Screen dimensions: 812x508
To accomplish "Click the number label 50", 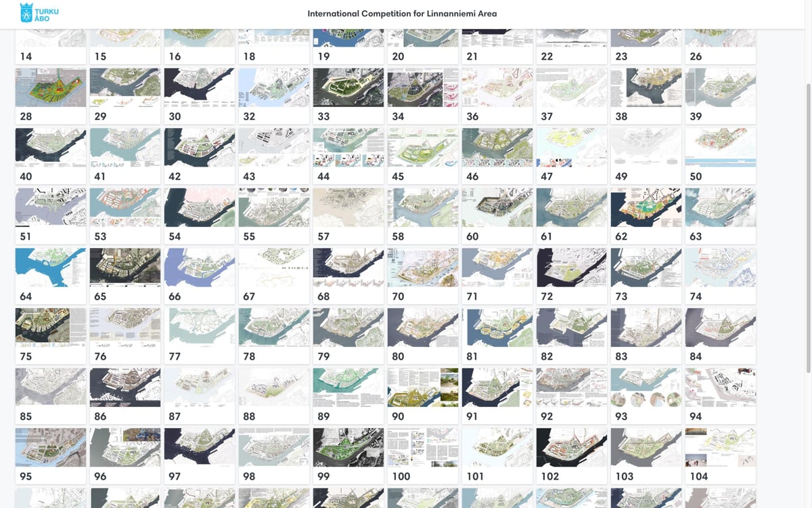I will click(x=696, y=177).
